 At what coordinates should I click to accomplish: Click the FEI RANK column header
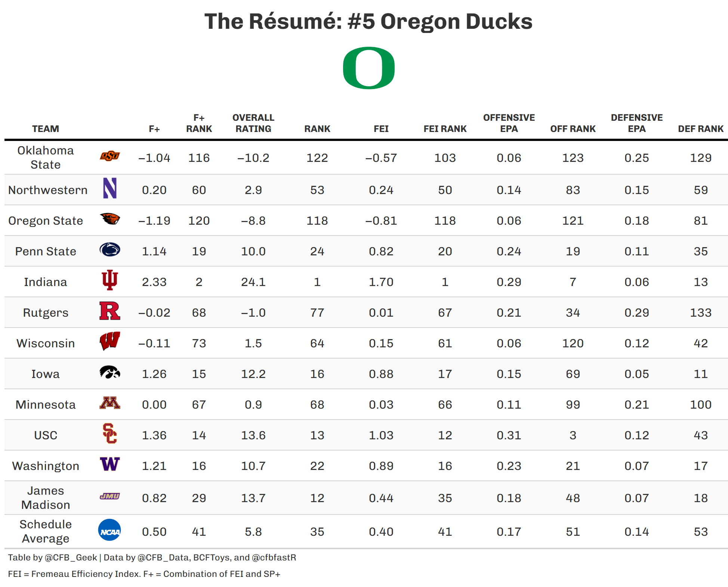tap(445, 129)
